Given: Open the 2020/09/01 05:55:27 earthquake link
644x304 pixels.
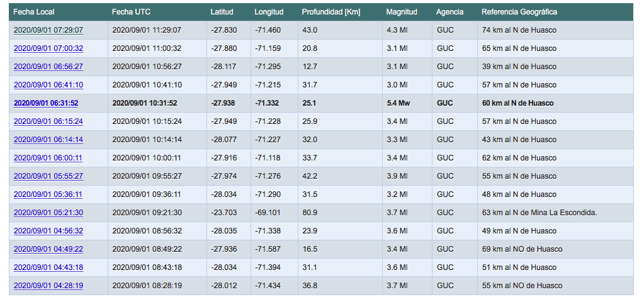Looking at the screenshot, I should (48, 176).
